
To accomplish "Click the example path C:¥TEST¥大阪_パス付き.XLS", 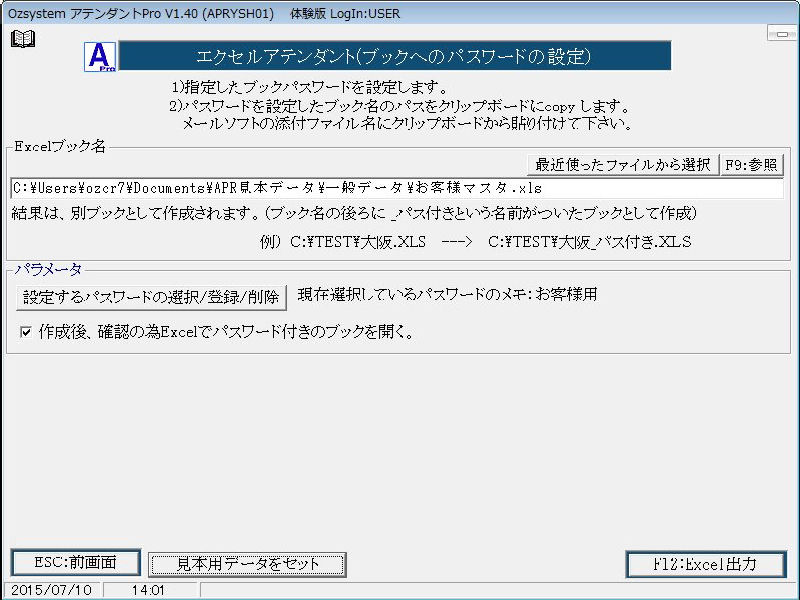I will 590,242.
